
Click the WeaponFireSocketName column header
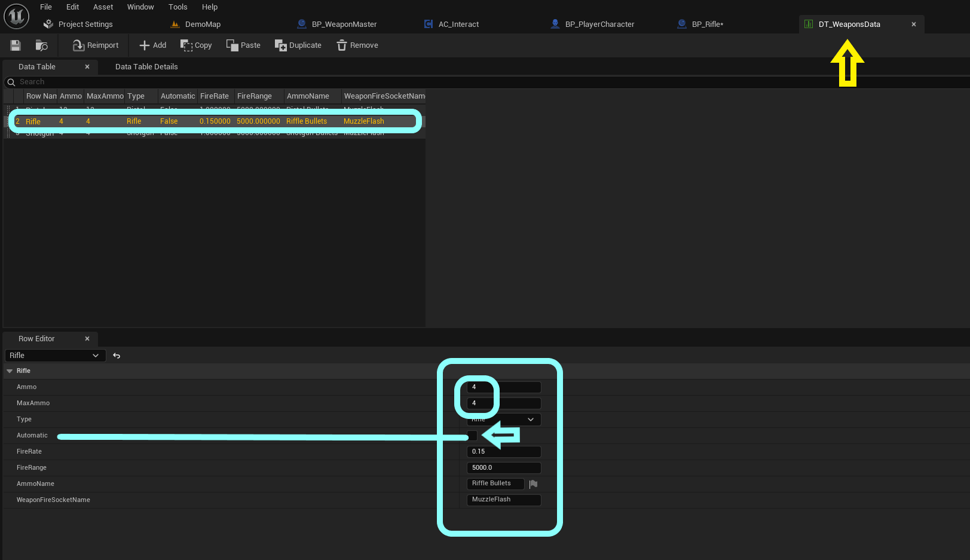(x=384, y=96)
